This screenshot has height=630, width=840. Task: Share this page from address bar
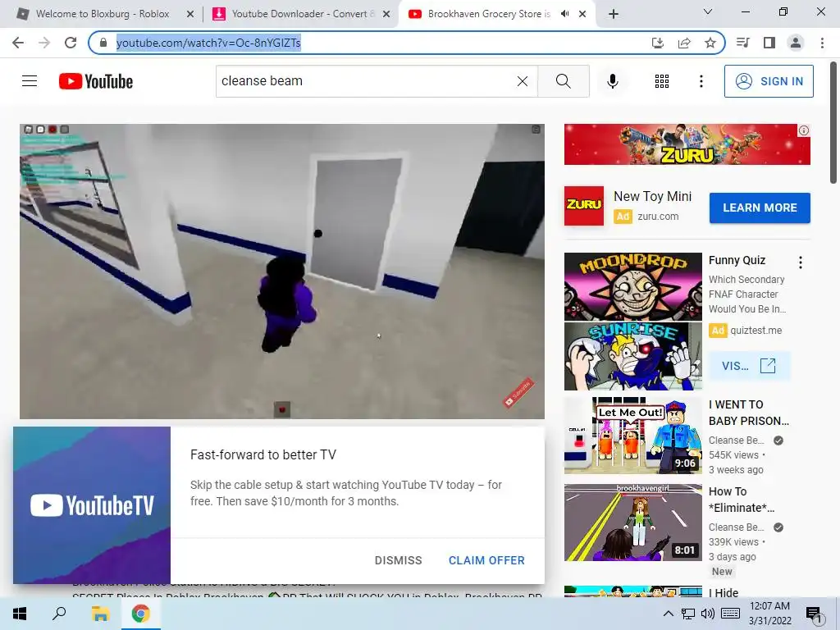(684, 43)
